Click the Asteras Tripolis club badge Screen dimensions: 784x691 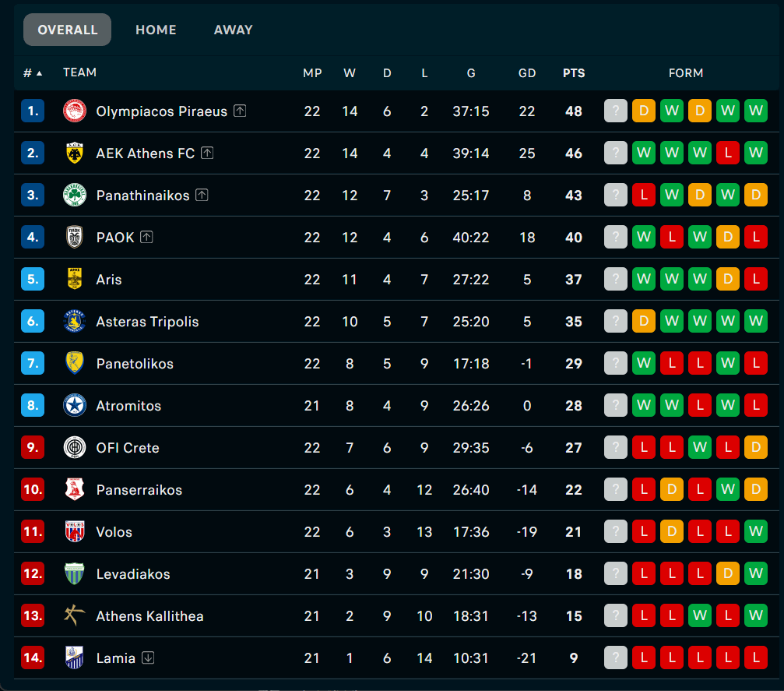pyautogui.click(x=75, y=321)
